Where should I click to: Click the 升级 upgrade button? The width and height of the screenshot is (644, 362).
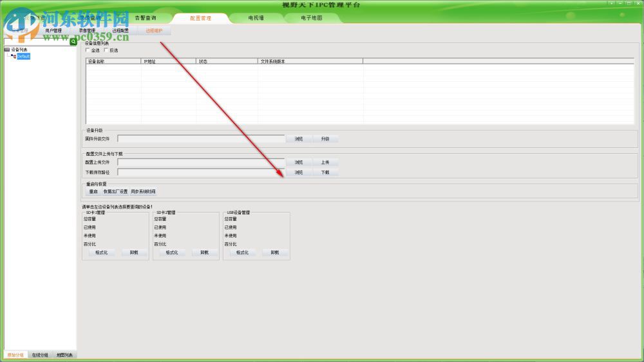click(325, 139)
